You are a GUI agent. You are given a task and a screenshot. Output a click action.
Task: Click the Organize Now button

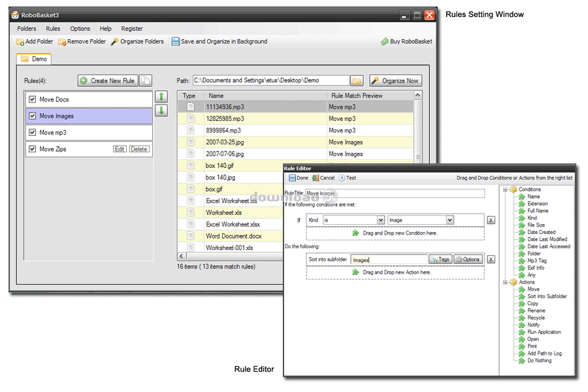(x=396, y=80)
